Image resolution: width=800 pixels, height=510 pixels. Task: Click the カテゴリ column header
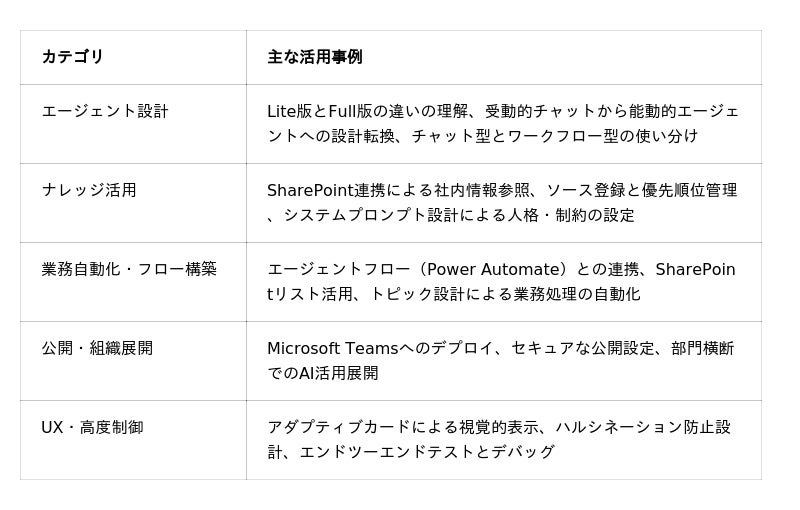[72, 57]
